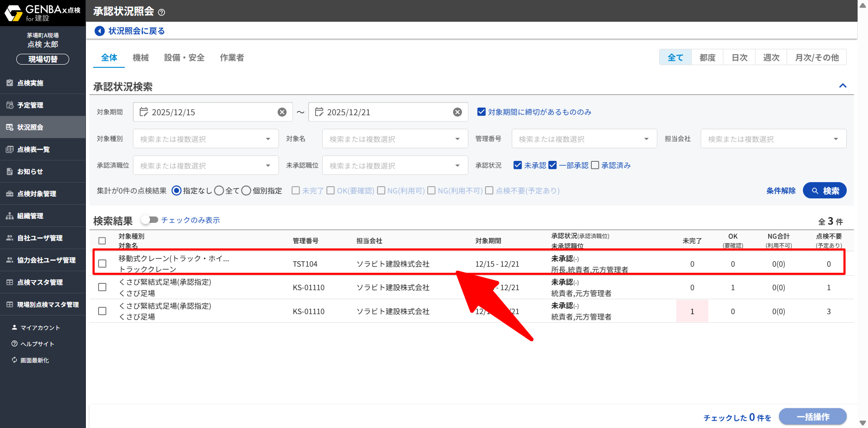Click the 検索 search button
The width and height of the screenshot is (868, 428).
pos(825,191)
